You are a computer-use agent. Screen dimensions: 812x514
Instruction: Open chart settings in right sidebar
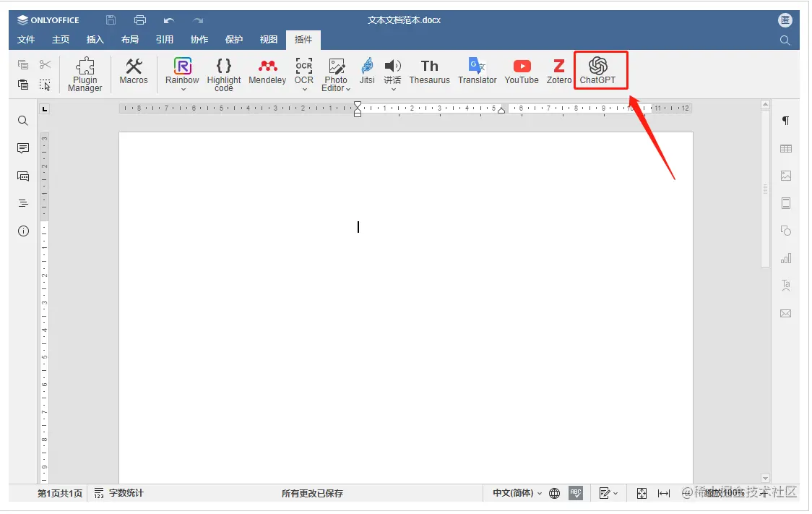click(785, 258)
